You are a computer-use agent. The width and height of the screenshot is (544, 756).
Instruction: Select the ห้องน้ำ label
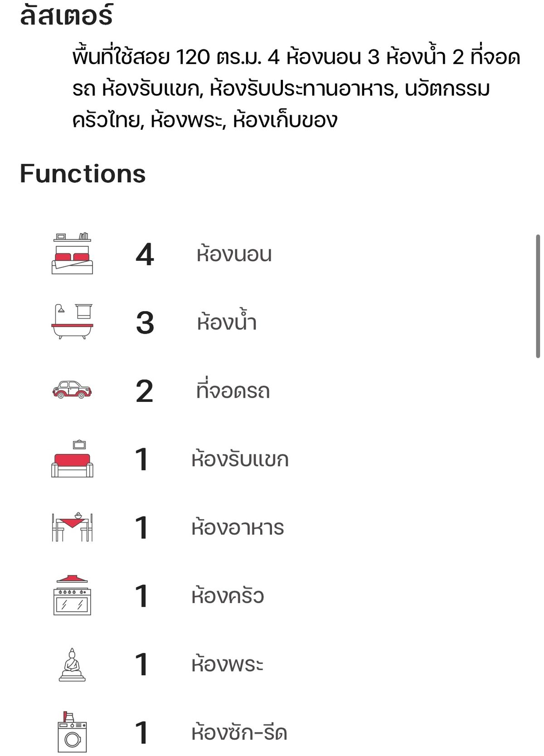tap(227, 322)
